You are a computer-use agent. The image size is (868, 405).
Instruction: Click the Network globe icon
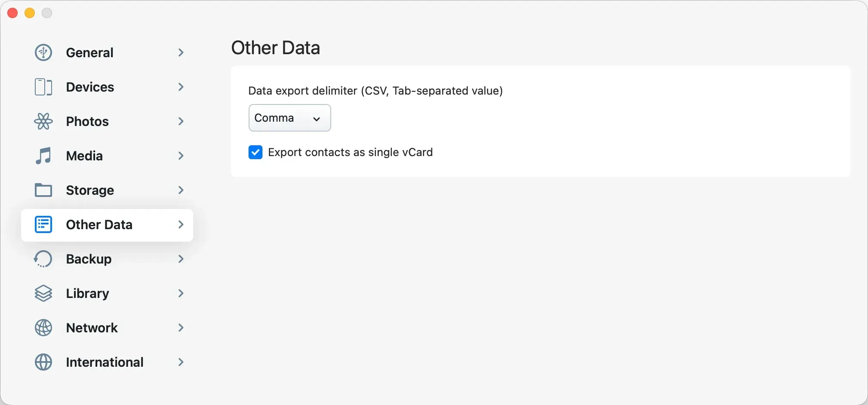(x=43, y=327)
